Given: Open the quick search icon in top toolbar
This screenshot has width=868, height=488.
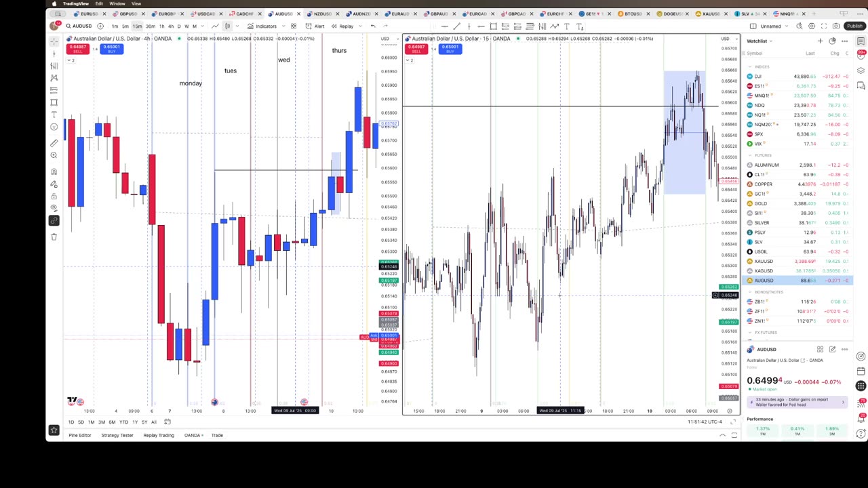Looking at the screenshot, I should [800, 26].
